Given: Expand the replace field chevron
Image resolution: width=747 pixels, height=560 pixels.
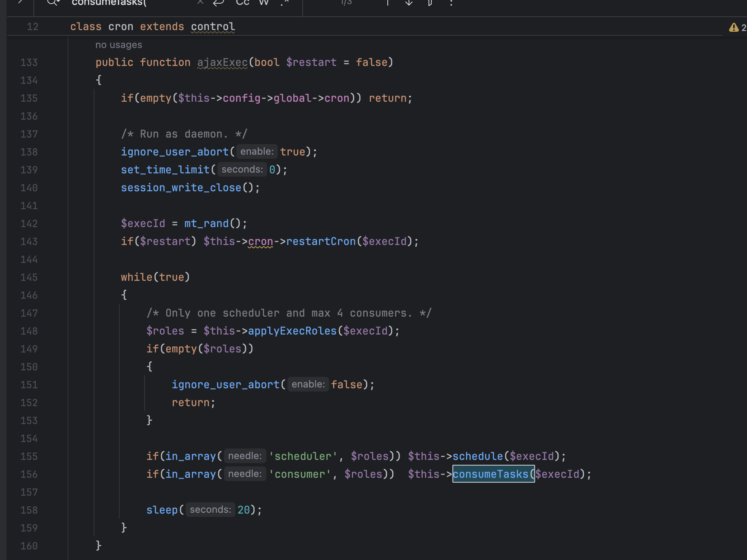Looking at the screenshot, I should [x=20, y=2].
